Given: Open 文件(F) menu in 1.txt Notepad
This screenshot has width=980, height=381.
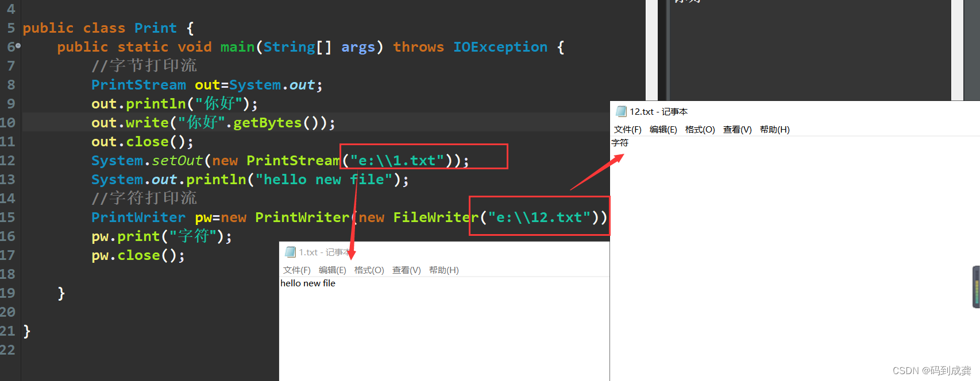Looking at the screenshot, I should (x=296, y=270).
